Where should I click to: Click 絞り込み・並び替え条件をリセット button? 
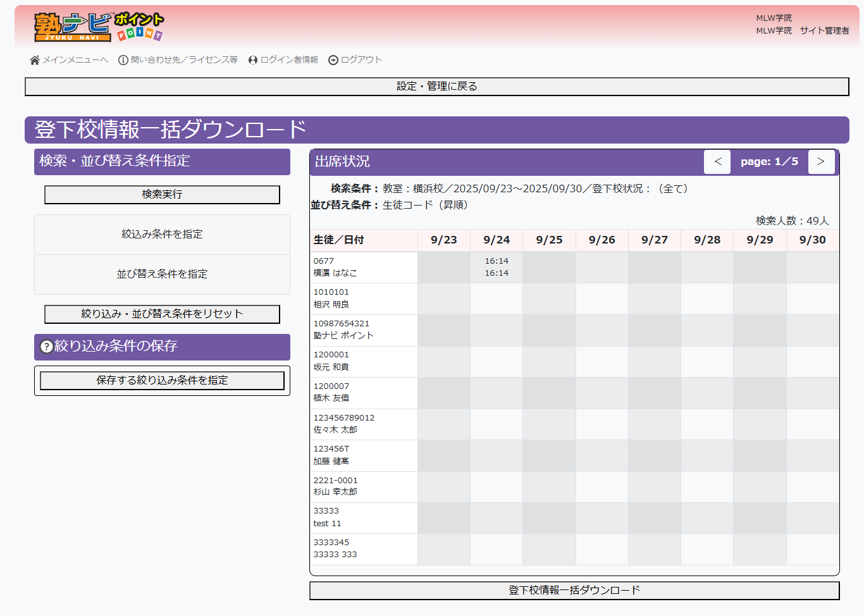[x=162, y=314]
